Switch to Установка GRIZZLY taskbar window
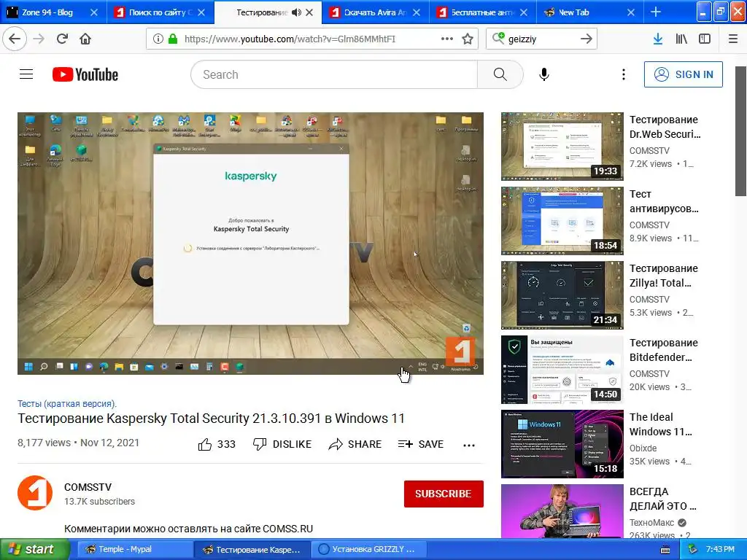 tap(370, 549)
